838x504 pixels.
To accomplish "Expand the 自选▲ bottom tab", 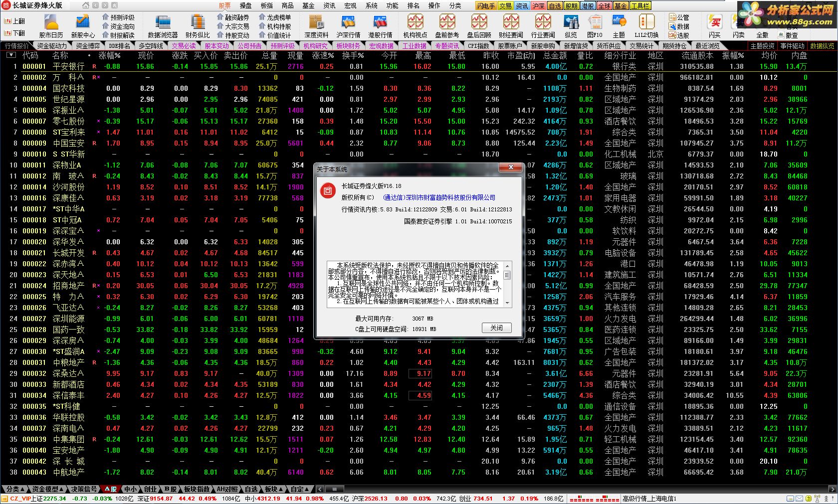I will pyautogui.click(x=251, y=489).
